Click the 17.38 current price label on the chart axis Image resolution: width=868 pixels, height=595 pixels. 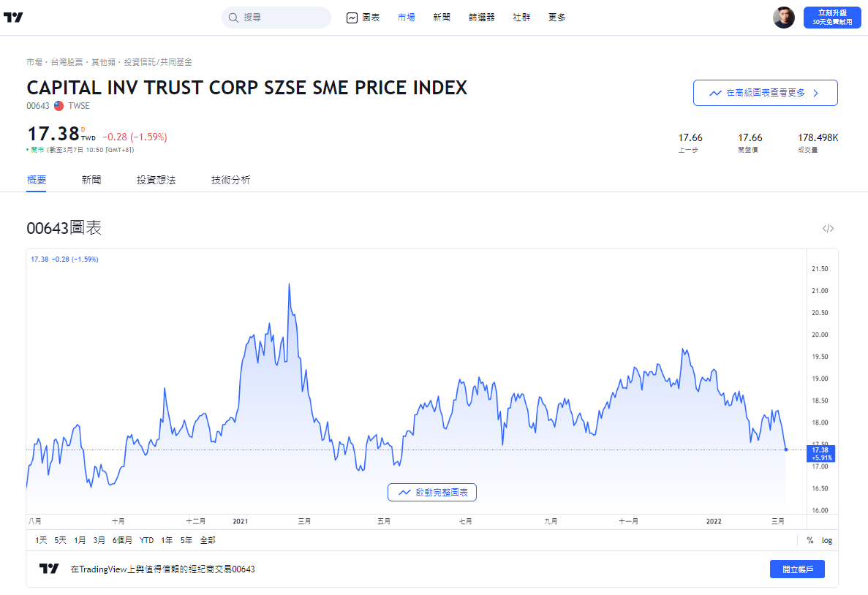820,453
